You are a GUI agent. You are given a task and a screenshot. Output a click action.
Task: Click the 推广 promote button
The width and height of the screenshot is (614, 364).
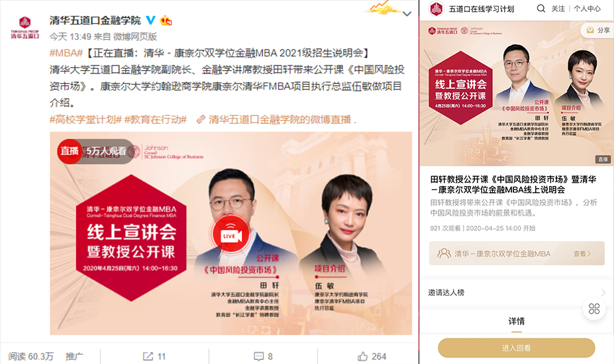[74, 356]
